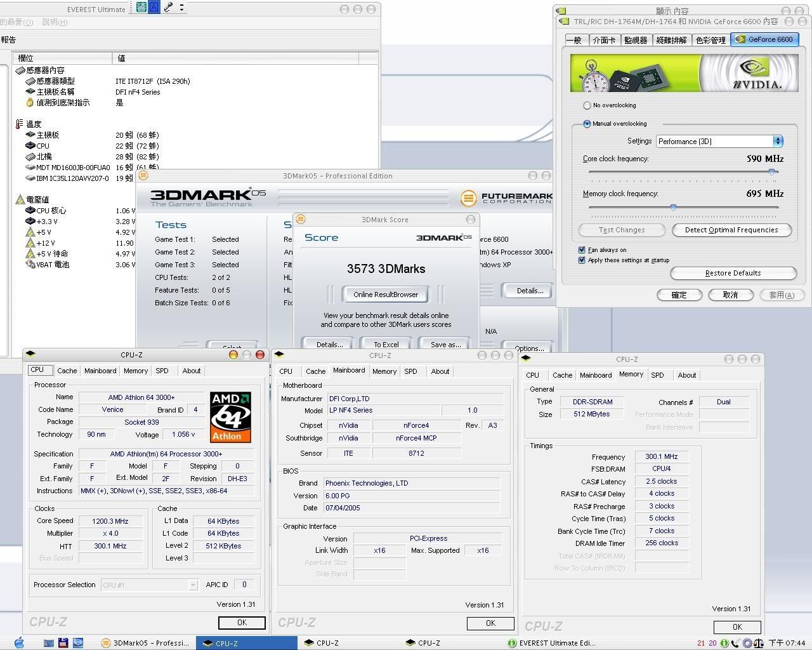
Task: Select the Manual overclocking radio button
Action: [x=587, y=124]
